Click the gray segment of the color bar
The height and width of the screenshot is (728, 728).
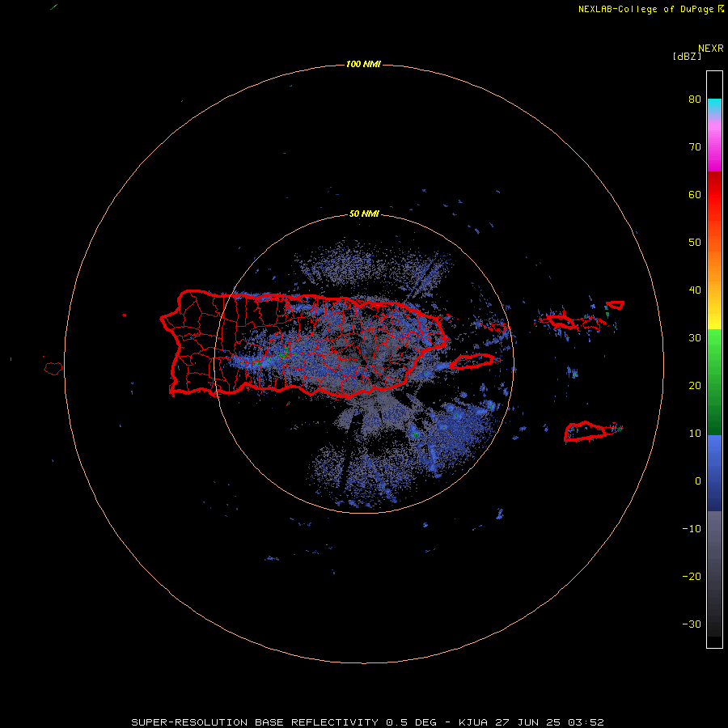click(714, 574)
